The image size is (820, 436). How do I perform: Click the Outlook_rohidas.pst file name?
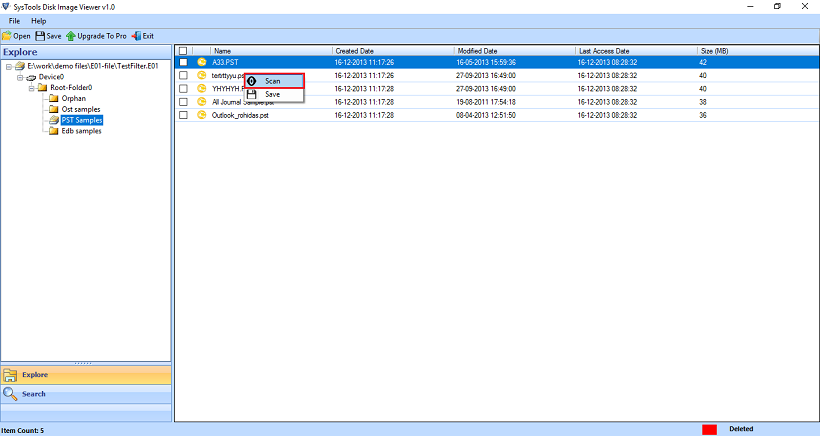pyautogui.click(x=240, y=115)
